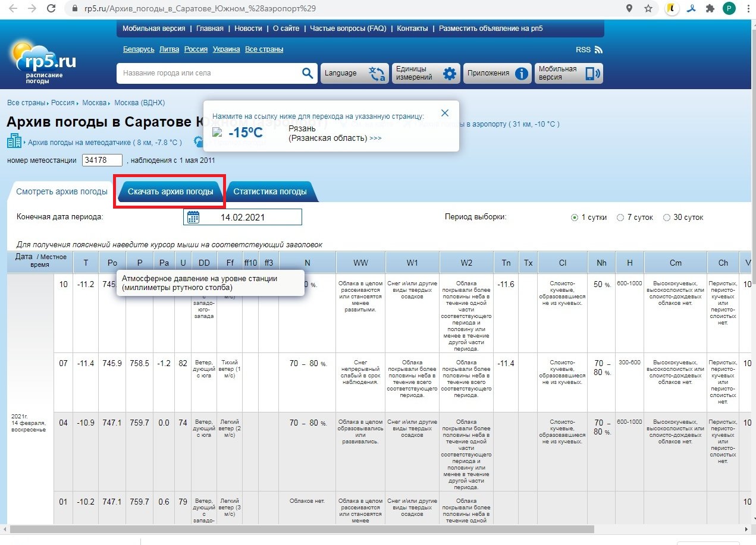Click the RSS feed icon
This screenshot has height=545, width=756.
coord(598,50)
